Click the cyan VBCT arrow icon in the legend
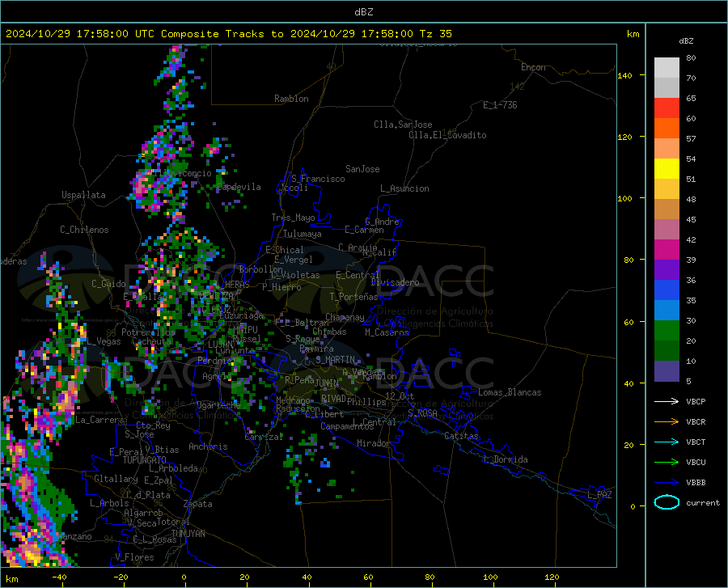Viewport: 728px width, 588px height. click(x=667, y=442)
